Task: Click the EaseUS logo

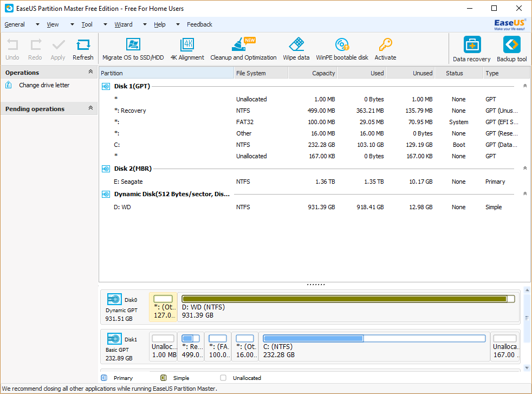Action: [x=510, y=24]
